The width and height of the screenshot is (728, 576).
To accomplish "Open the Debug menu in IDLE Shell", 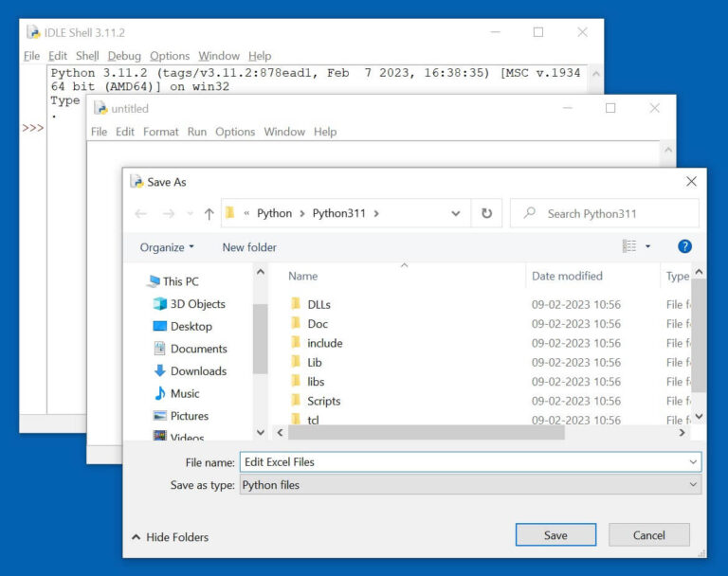I will (x=123, y=56).
